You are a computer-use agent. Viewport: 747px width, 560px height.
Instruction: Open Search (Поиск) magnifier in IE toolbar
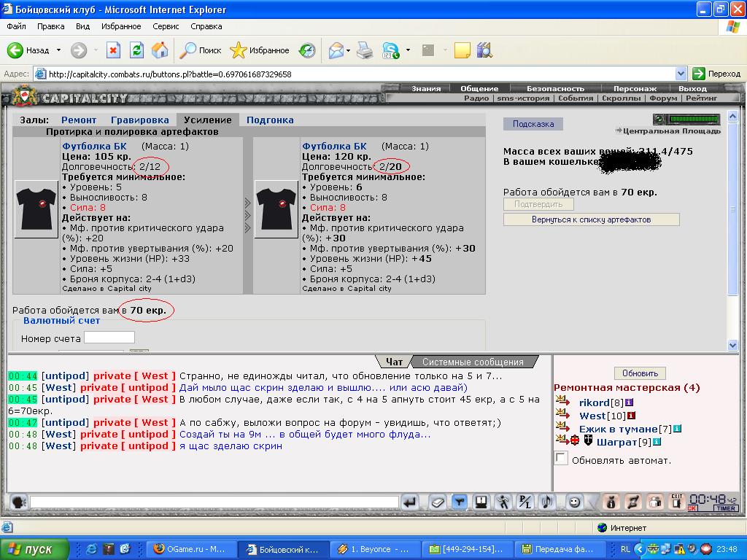[x=187, y=50]
